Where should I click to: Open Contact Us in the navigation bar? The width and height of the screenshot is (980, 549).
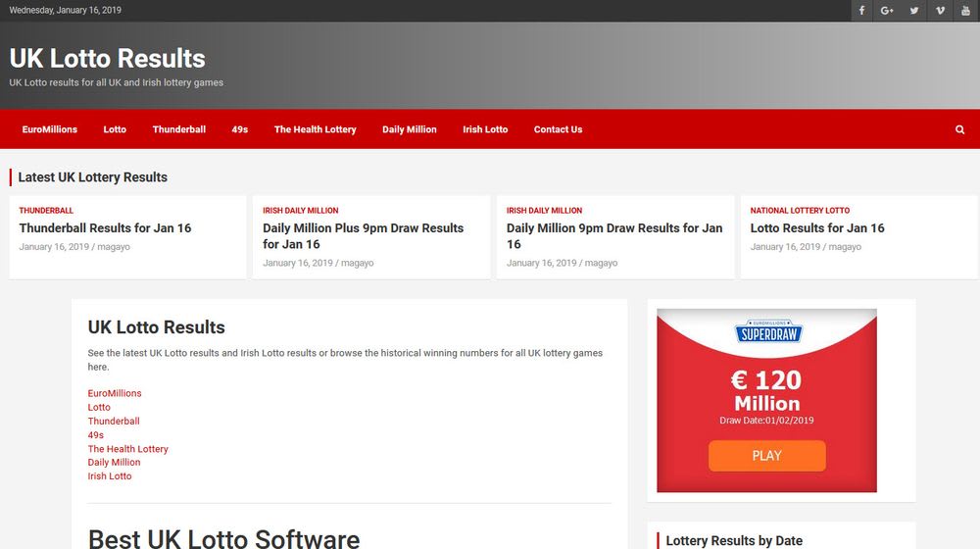tap(559, 129)
